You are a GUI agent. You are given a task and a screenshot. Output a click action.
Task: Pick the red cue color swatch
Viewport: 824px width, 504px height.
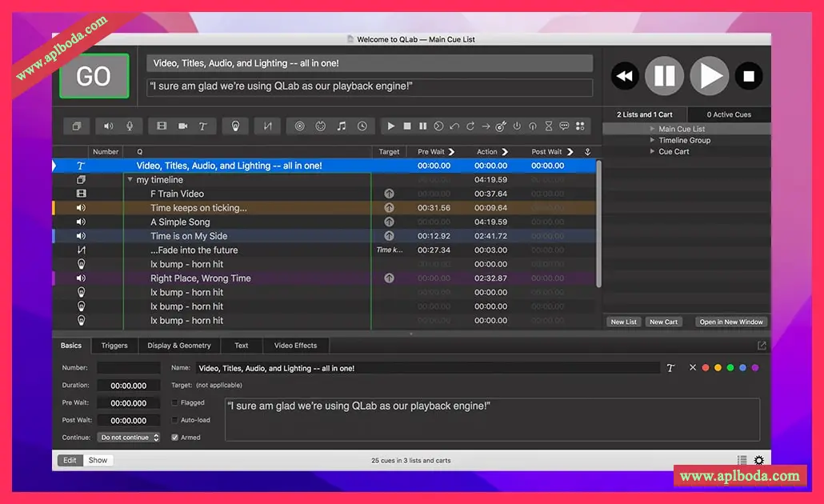click(706, 368)
